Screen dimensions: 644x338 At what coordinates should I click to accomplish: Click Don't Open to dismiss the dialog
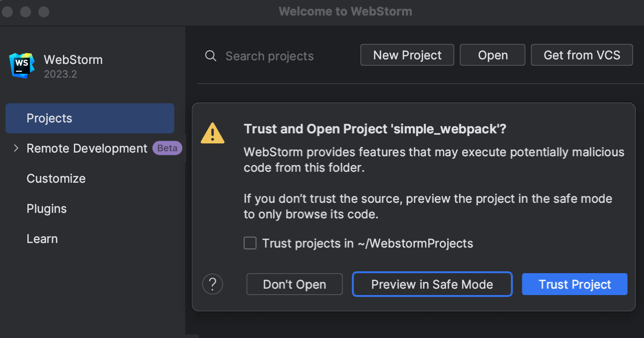[294, 284]
